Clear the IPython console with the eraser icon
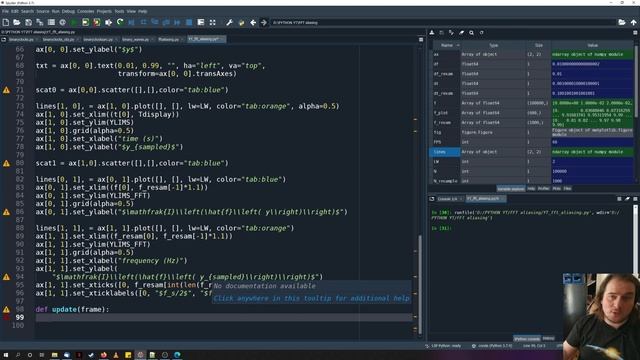640x360 pixels. (627, 199)
